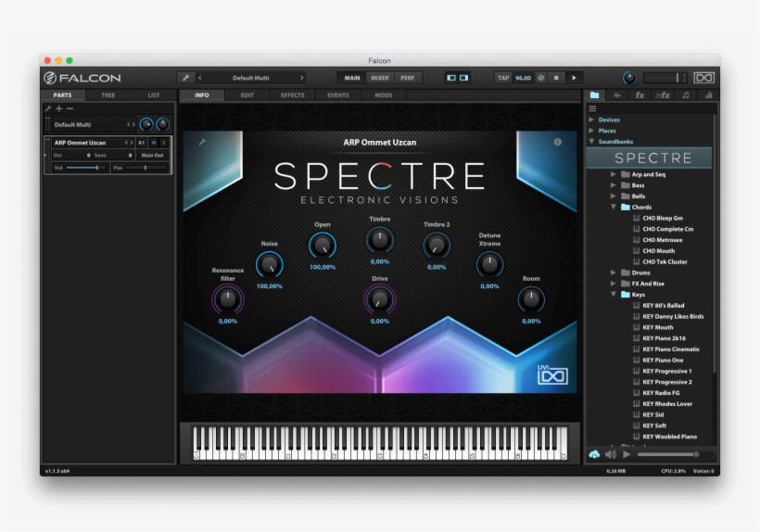760x532 pixels.
Task: Collapse the Keys folder
Action: tap(614, 294)
